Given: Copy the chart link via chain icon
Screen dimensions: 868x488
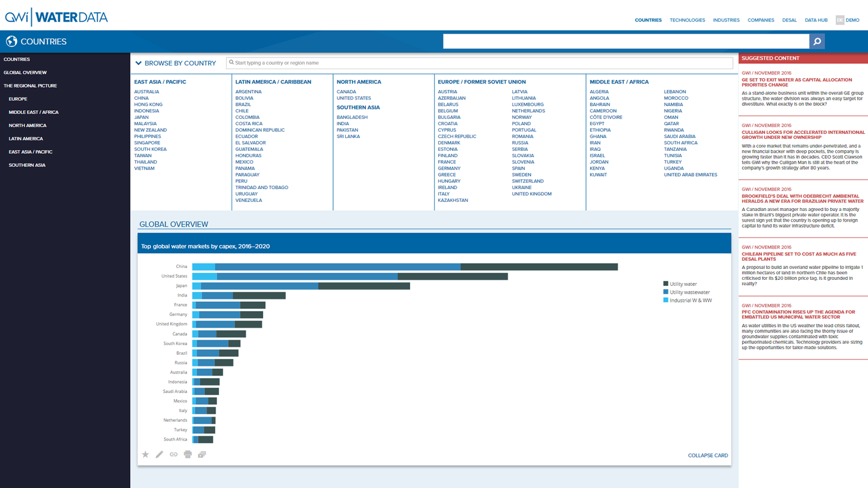Looking at the screenshot, I should tap(174, 454).
